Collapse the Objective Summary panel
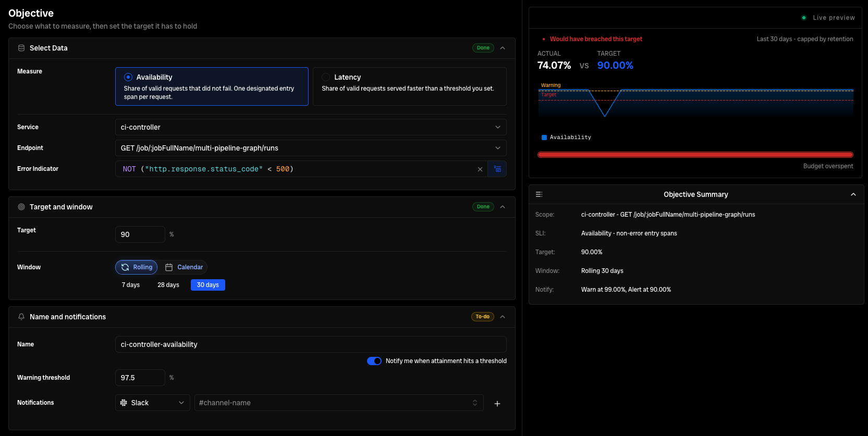The image size is (868, 436). (853, 194)
